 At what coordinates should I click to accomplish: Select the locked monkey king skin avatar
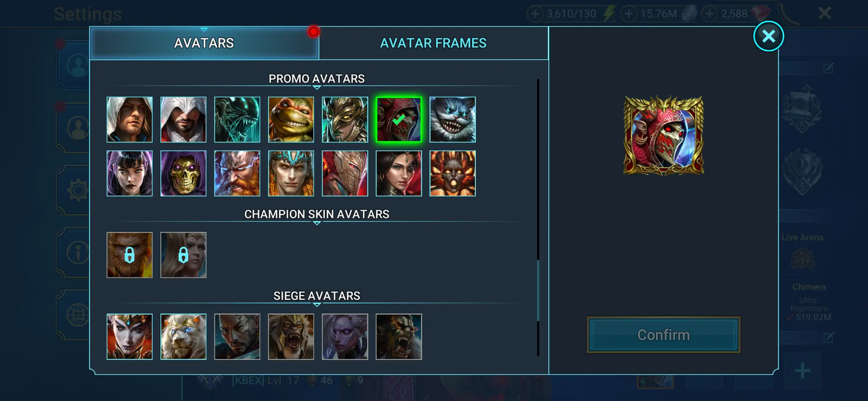point(129,255)
